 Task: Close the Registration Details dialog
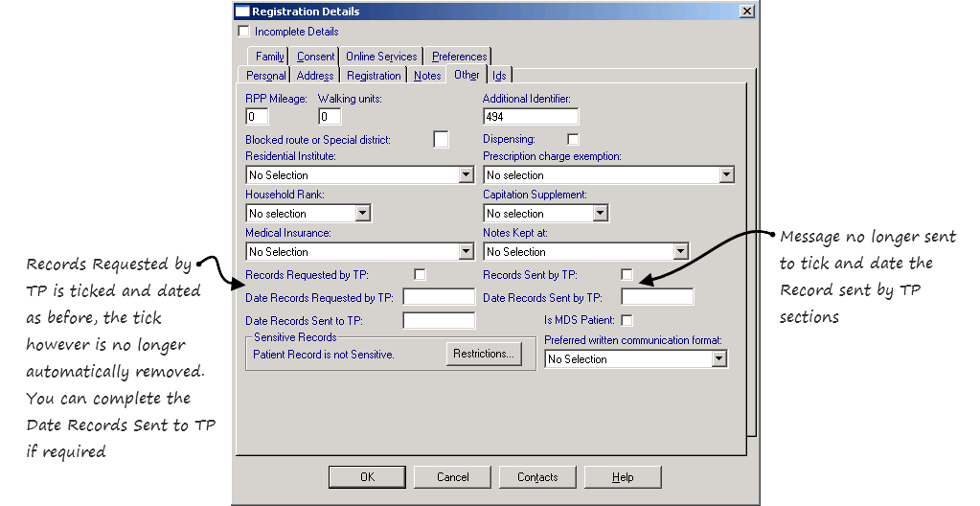tap(746, 11)
